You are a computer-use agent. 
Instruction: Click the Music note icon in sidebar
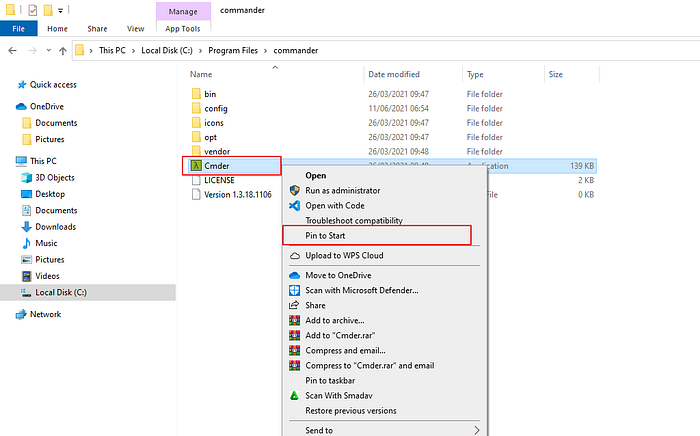(x=26, y=243)
